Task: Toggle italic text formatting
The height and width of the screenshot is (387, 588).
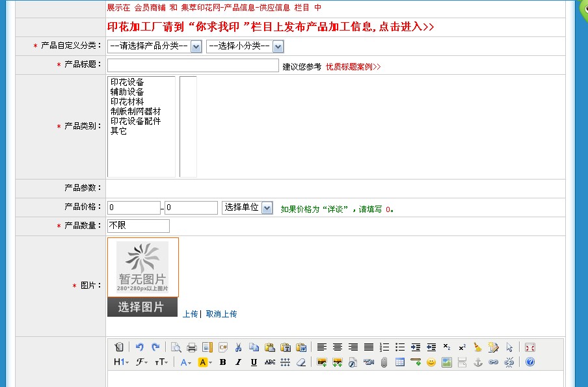Action: (x=238, y=362)
